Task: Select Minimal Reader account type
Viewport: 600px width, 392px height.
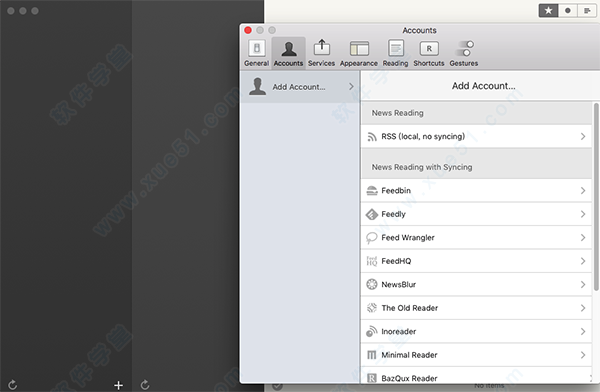Action: click(x=477, y=355)
